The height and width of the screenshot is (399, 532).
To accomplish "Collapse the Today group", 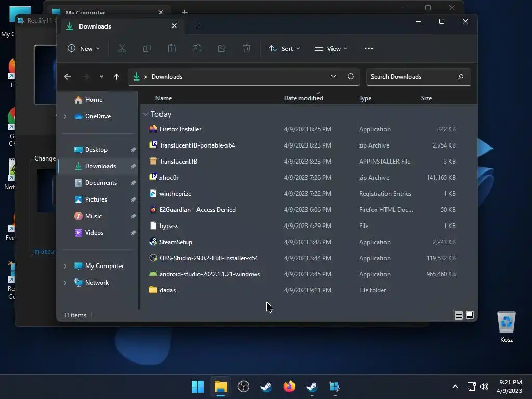I will [145, 114].
